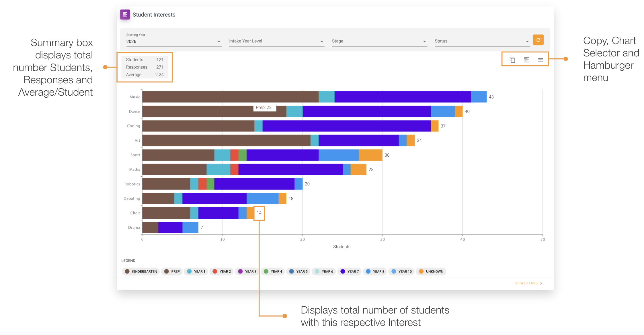Toggle the PREP legend entry
The image size is (644, 335).
171,271
